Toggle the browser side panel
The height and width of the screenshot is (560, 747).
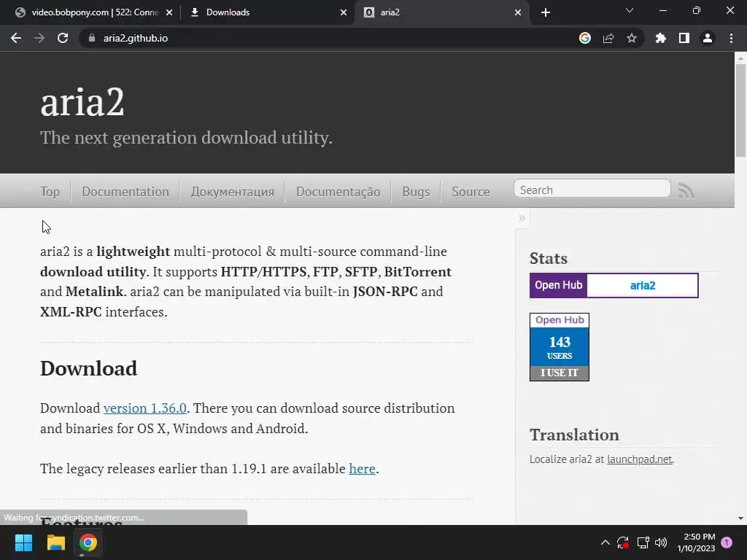click(x=684, y=38)
